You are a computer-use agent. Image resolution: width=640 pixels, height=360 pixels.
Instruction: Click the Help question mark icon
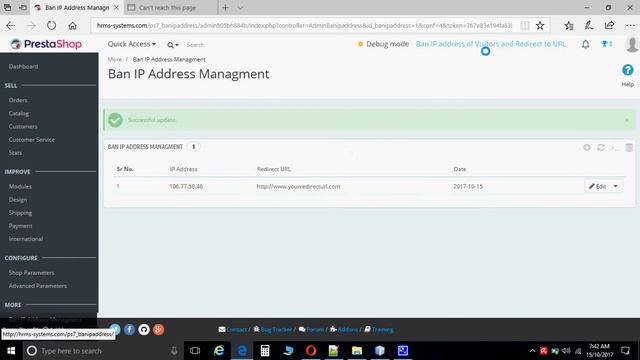coord(627,70)
